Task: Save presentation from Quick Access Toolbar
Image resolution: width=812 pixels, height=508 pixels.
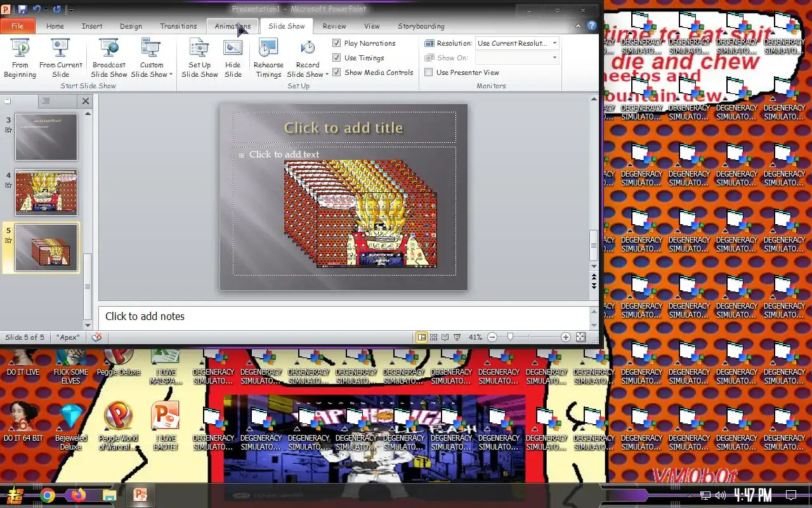Action: tap(22, 10)
